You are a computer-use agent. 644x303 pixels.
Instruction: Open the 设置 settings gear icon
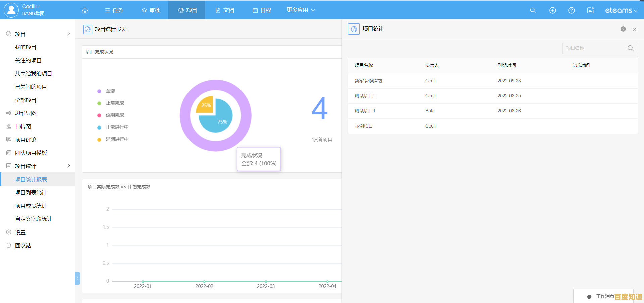[8, 232]
